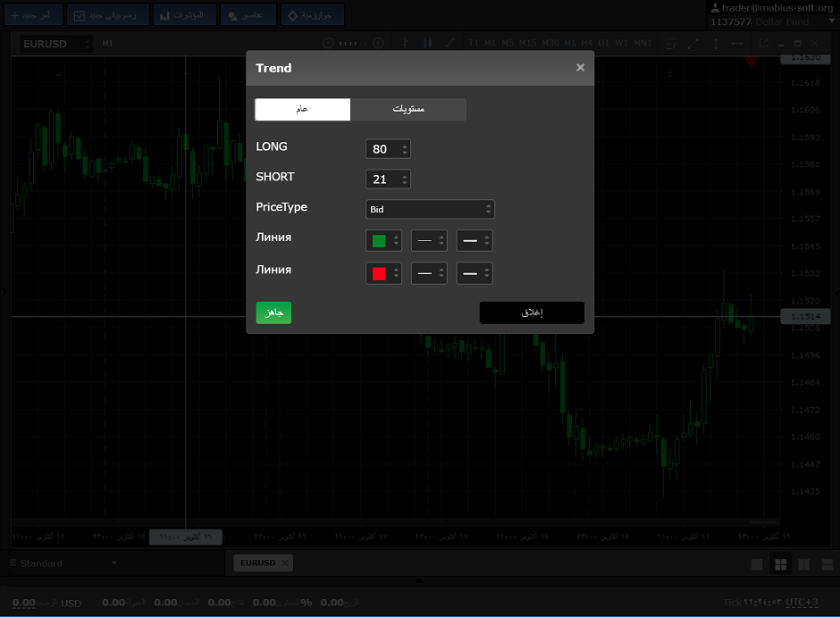Open first Линия line style dropdown
The height and width of the screenshot is (617, 840).
tap(429, 241)
